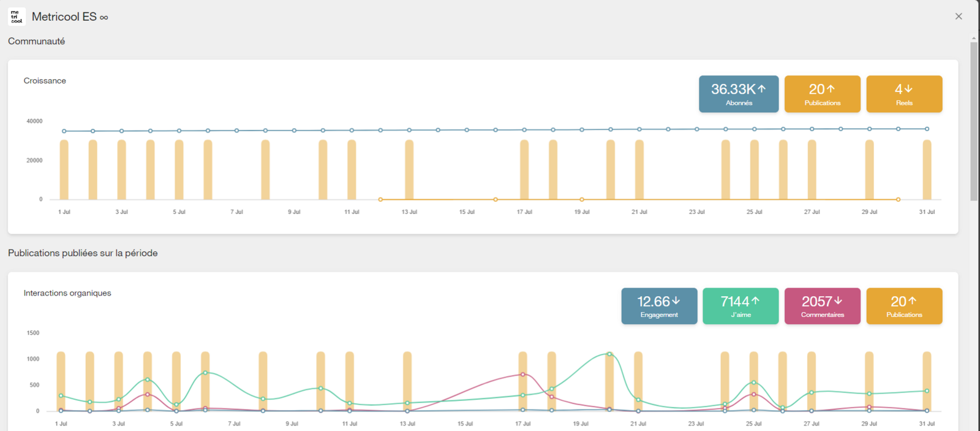
Task: Toggle the 36.33K Abonnés series badge
Action: click(739, 94)
